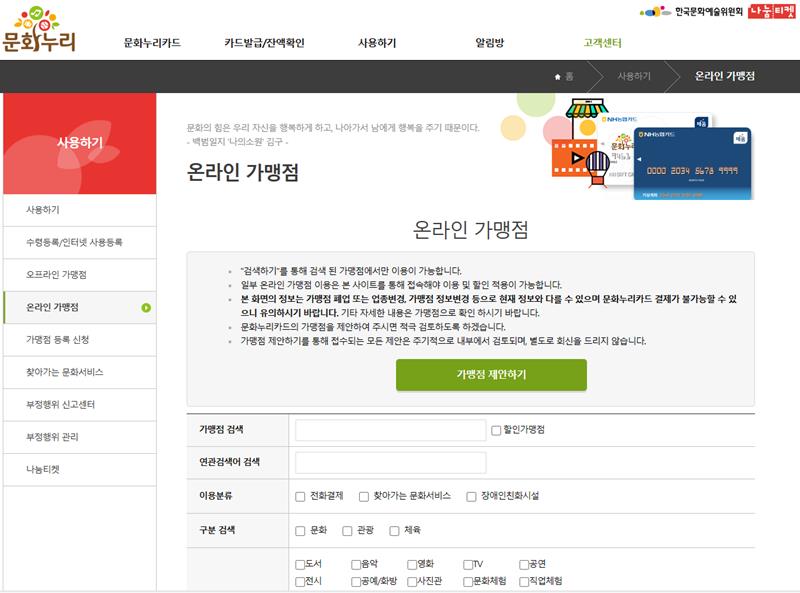Click the 가맹점 검색 input field
This screenshot has height=593, width=800.
(x=390, y=430)
